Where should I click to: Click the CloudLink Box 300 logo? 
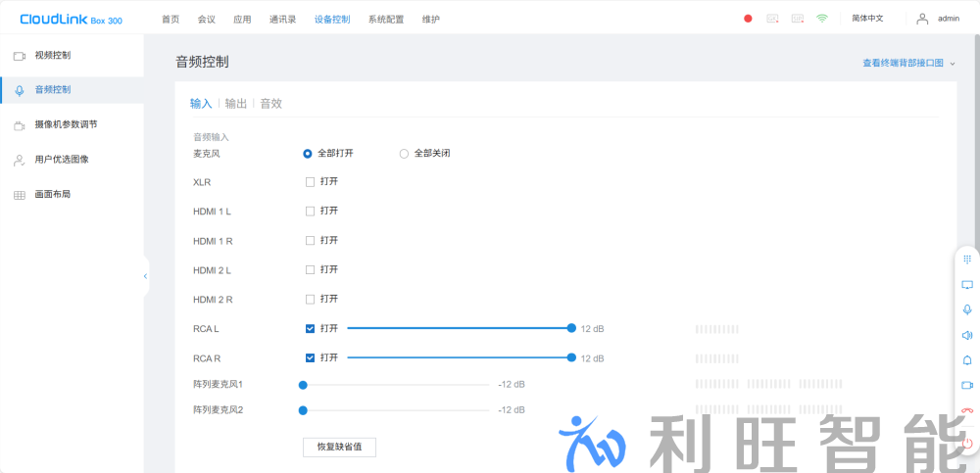(x=72, y=20)
